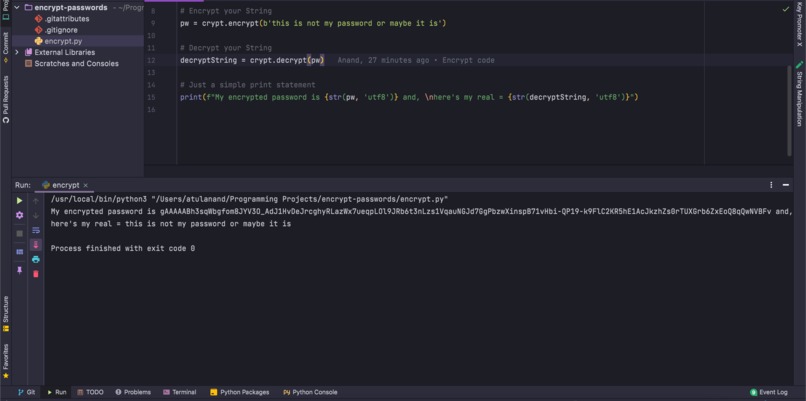Open the Pull Requests tool window

pyautogui.click(x=6, y=99)
